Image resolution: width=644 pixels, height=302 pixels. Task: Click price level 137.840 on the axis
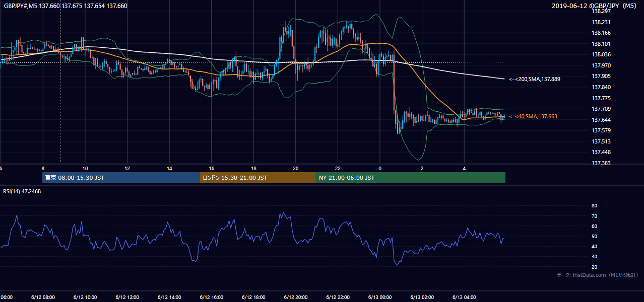601,87
